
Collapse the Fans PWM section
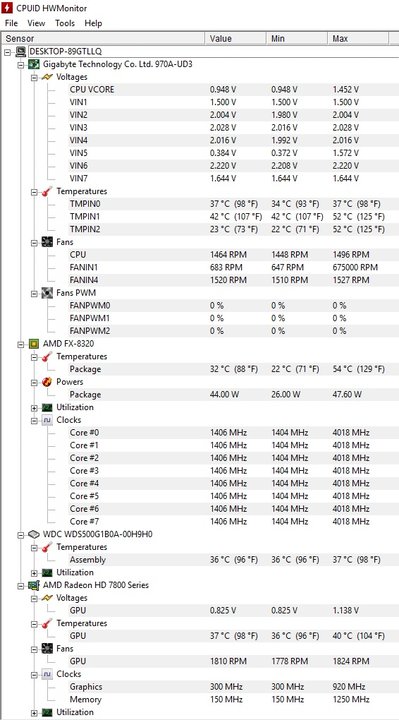coord(34,293)
